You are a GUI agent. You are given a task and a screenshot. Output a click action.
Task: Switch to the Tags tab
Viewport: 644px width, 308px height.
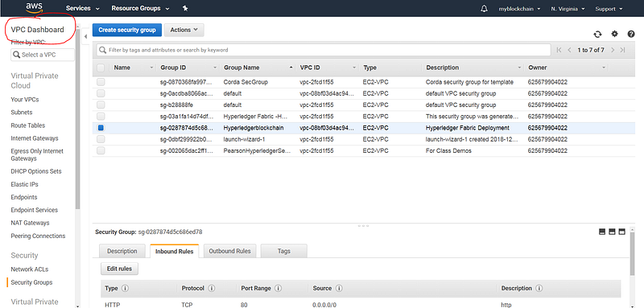coord(284,251)
